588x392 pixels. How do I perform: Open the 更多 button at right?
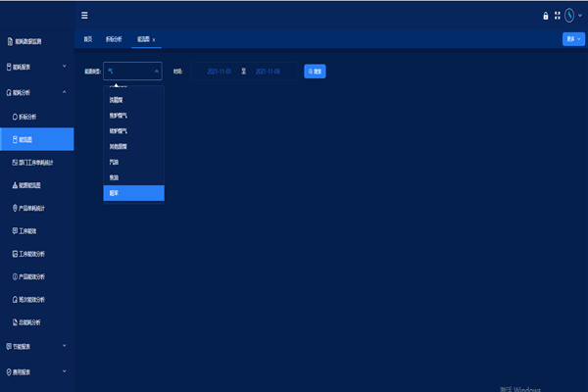(573, 39)
